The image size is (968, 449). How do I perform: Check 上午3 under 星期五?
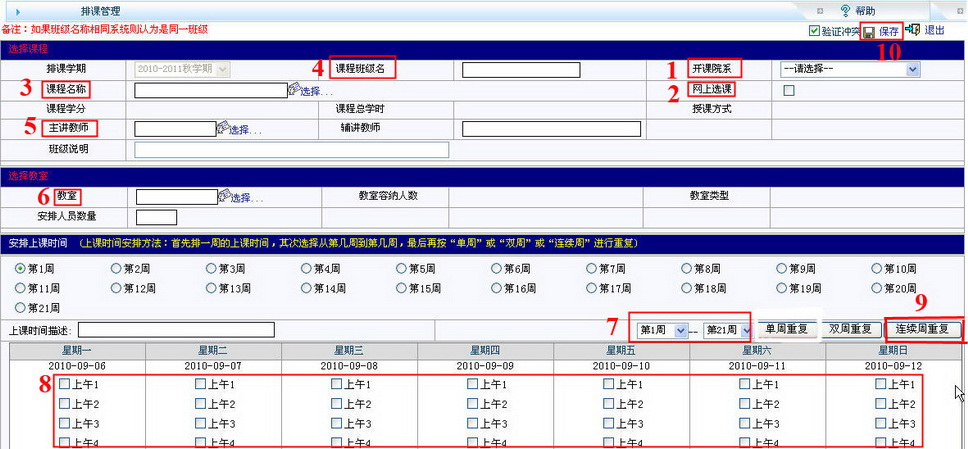coord(608,424)
